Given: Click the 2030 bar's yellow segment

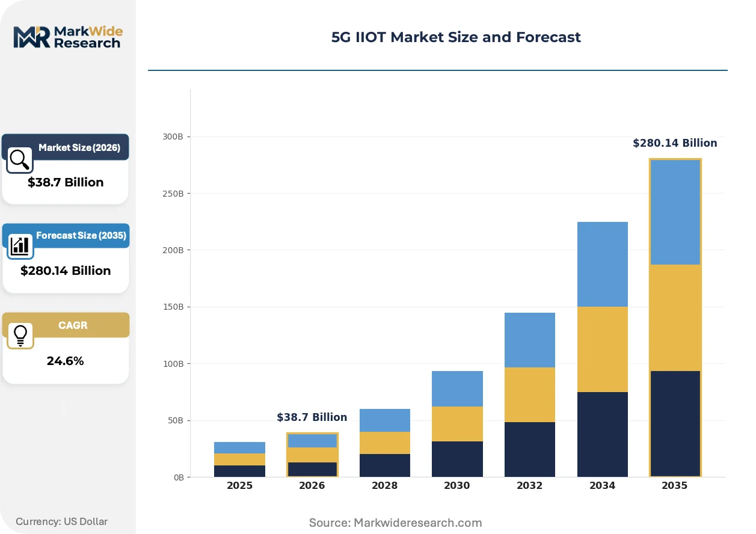Looking at the screenshot, I should pos(457,424).
